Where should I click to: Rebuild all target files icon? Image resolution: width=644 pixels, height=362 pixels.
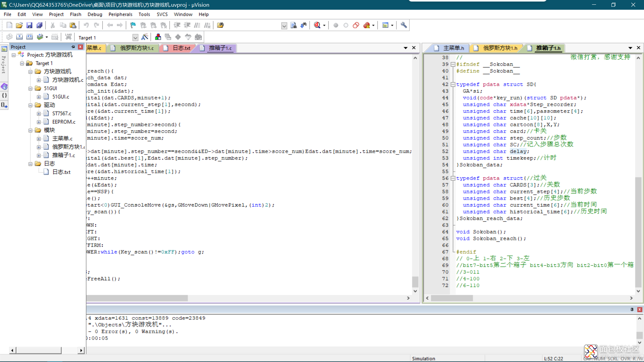tap(30, 37)
